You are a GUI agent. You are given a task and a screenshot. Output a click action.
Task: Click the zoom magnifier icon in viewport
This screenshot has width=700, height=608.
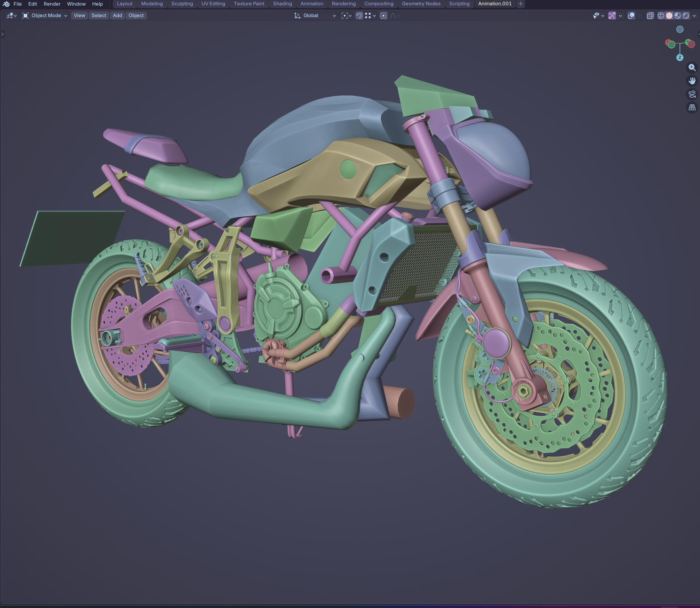click(692, 68)
